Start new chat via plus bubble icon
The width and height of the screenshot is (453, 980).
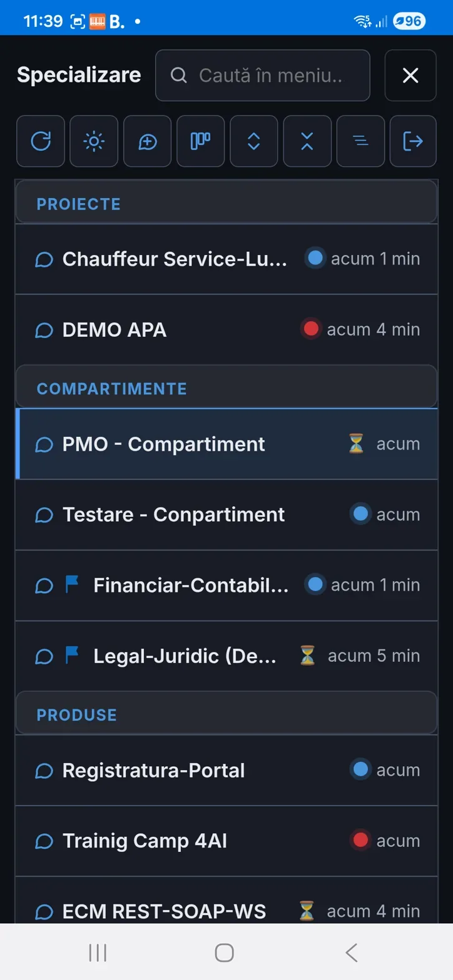coord(147,141)
